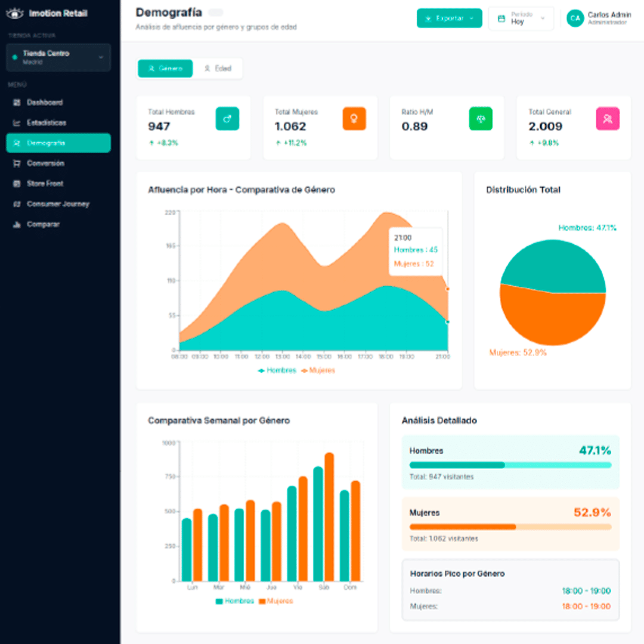Open Conversión in the sidebar menu
Image resolution: width=644 pixels, height=644 pixels.
pos(45,163)
